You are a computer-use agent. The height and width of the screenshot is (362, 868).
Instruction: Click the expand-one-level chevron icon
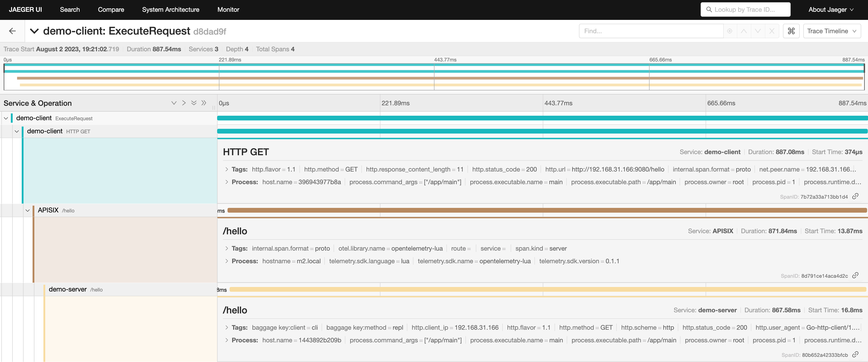174,103
